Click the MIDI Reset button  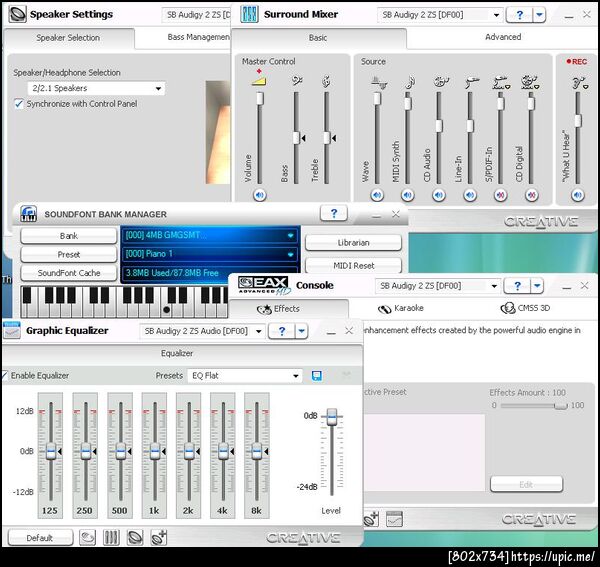tap(354, 265)
